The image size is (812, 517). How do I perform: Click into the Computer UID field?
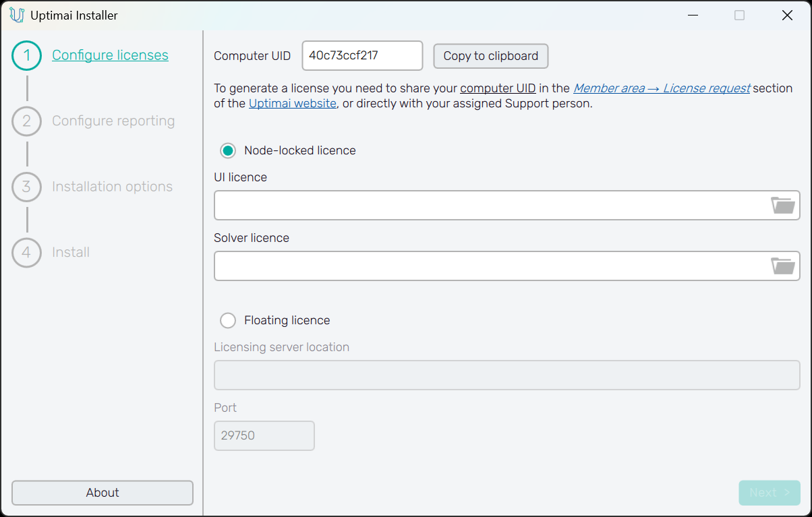[361, 56]
